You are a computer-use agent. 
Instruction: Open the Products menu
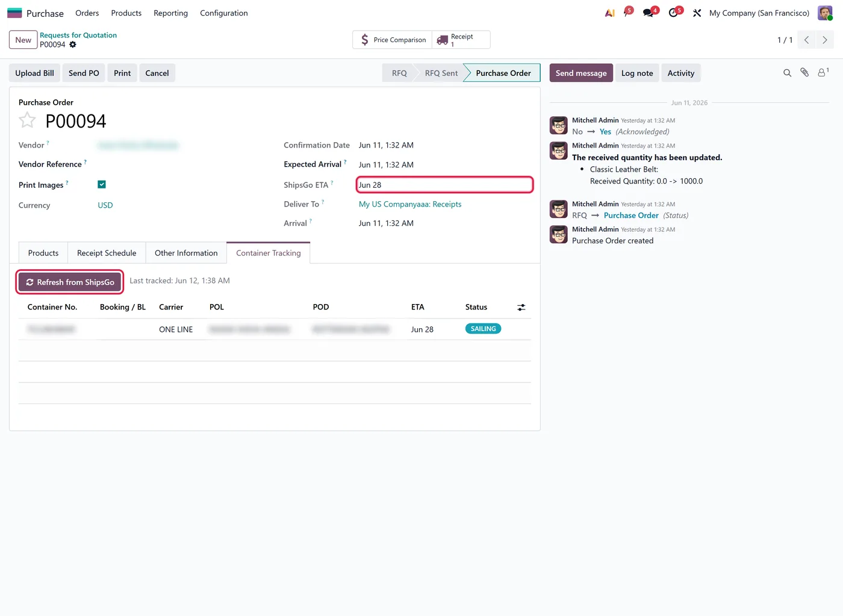(126, 13)
